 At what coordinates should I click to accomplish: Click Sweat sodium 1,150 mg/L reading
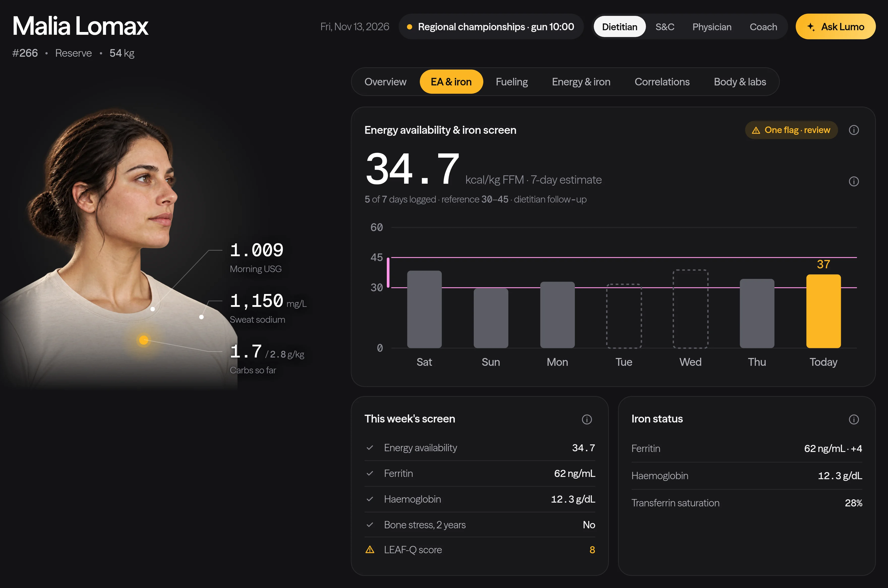268,301
